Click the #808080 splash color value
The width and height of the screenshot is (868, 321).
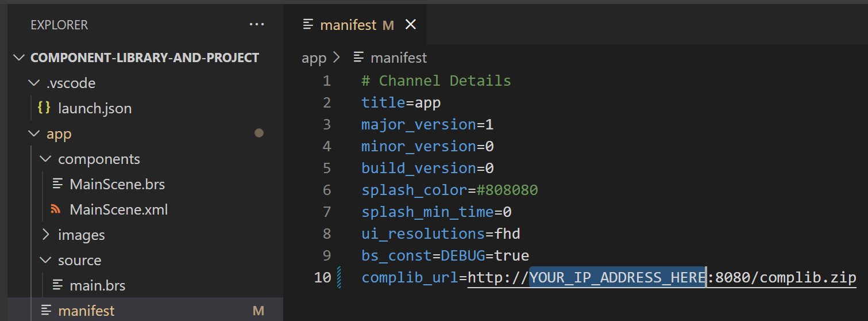[x=507, y=190]
